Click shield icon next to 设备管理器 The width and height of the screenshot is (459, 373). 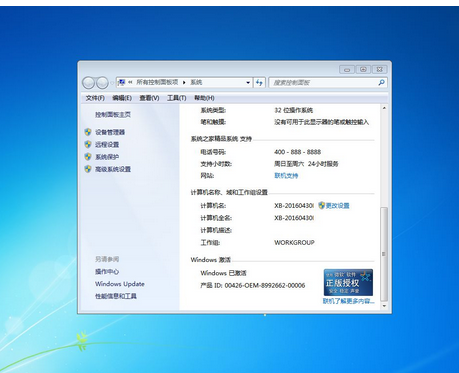[88, 132]
